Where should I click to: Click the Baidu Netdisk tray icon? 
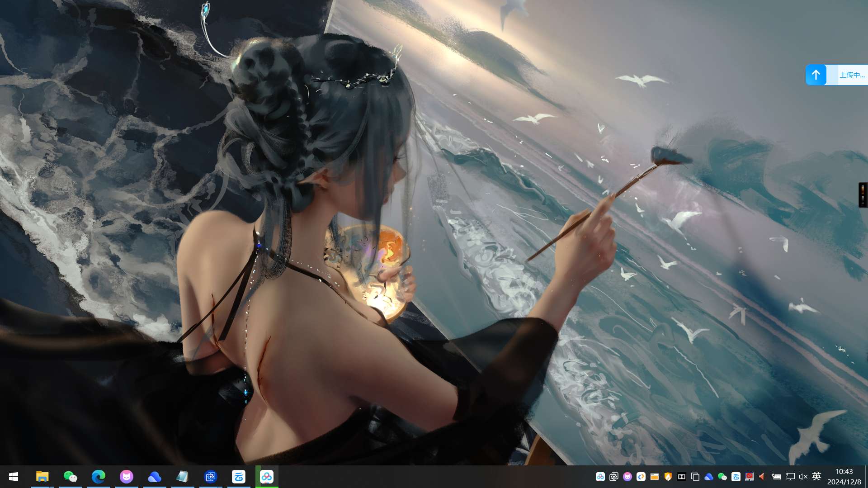[600, 477]
